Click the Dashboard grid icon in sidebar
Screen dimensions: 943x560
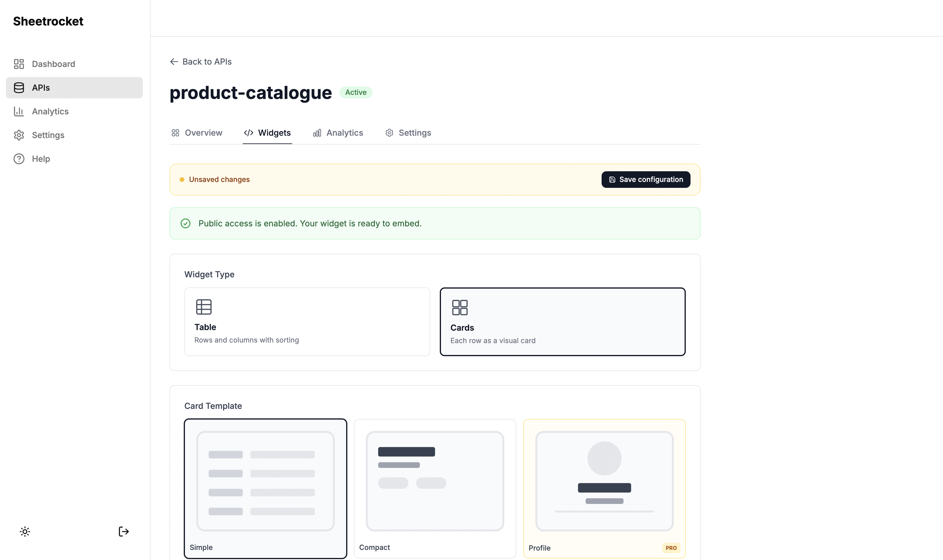(x=19, y=64)
